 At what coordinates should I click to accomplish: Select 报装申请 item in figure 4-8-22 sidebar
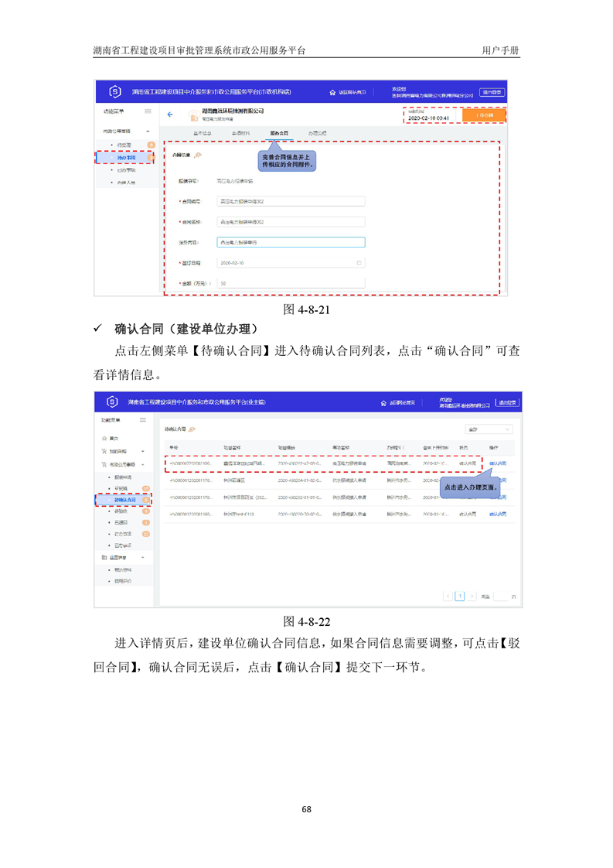[x=123, y=477]
